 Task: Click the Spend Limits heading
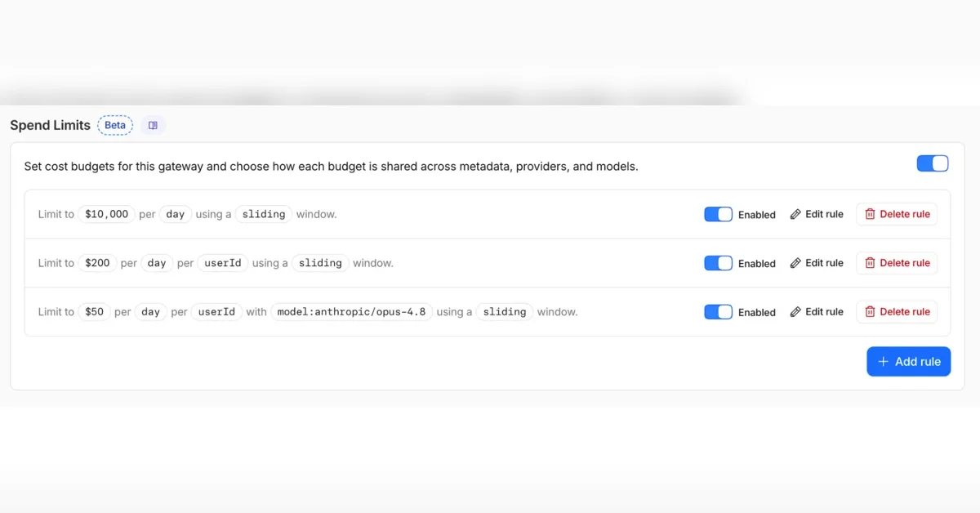(50, 125)
